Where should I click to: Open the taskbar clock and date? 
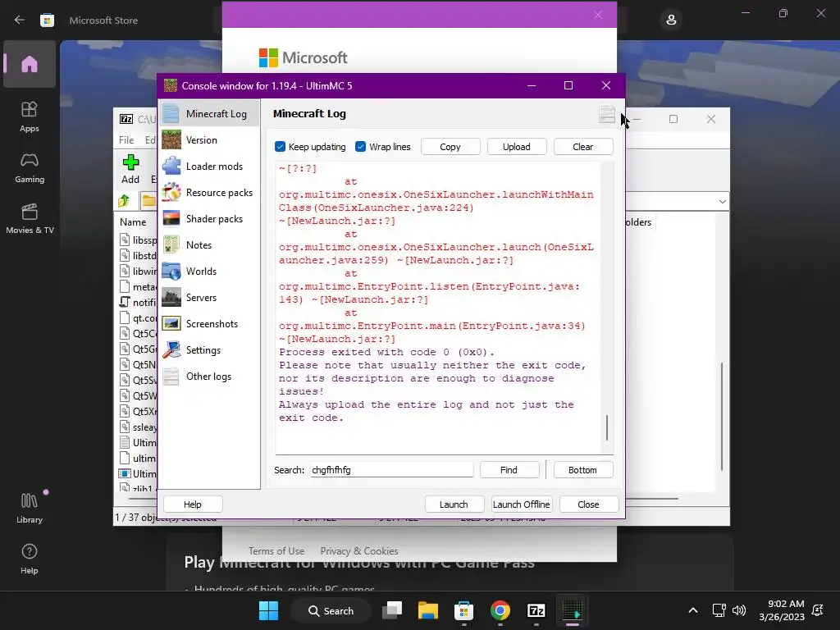782,610
